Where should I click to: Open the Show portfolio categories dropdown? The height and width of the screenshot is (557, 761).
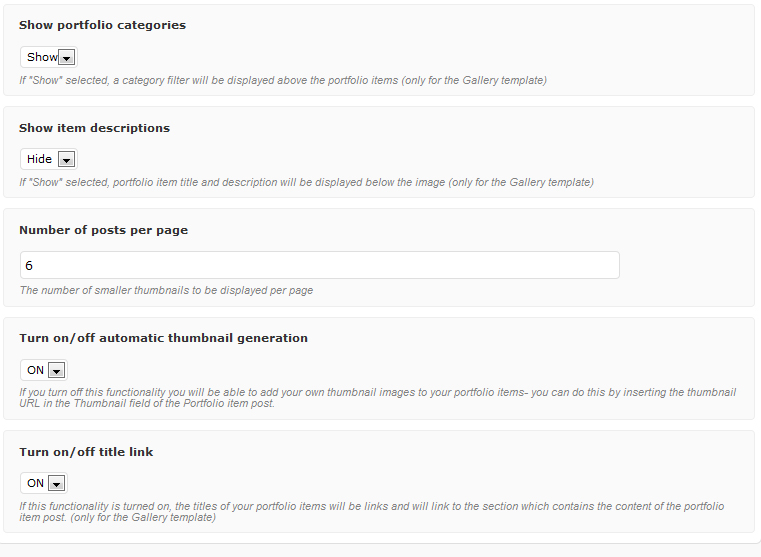click(x=41, y=57)
